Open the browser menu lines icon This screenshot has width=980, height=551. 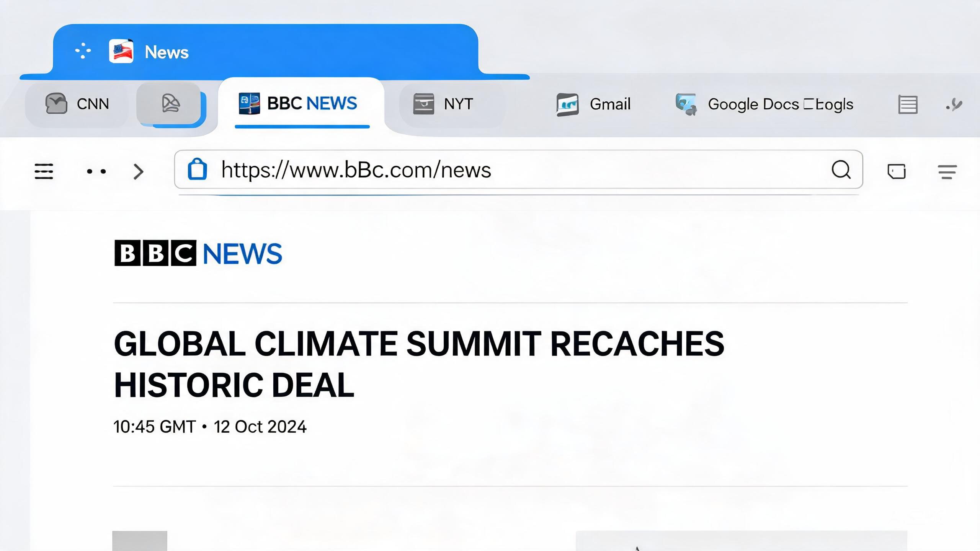pos(947,172)
